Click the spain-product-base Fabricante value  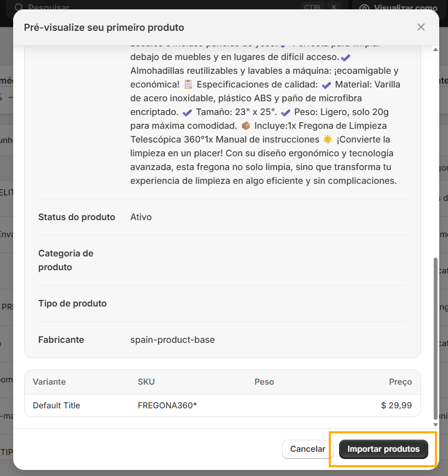pos(173,340)
